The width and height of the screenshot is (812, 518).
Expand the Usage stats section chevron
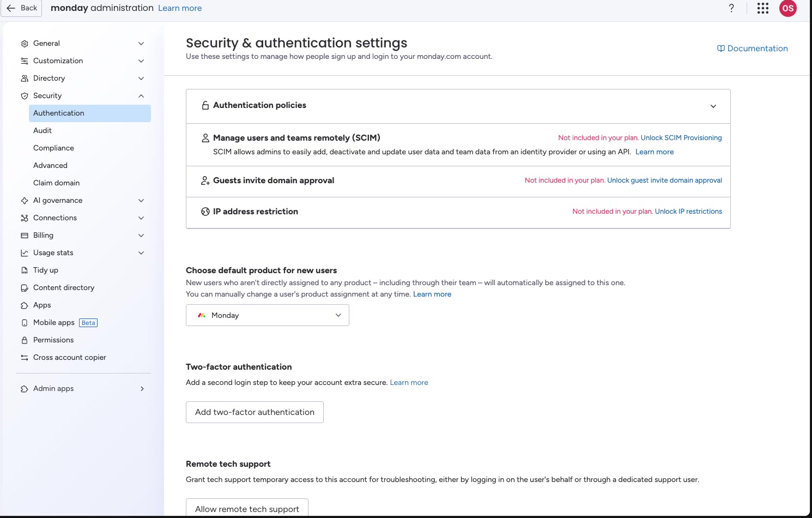[x=141, y=253]
